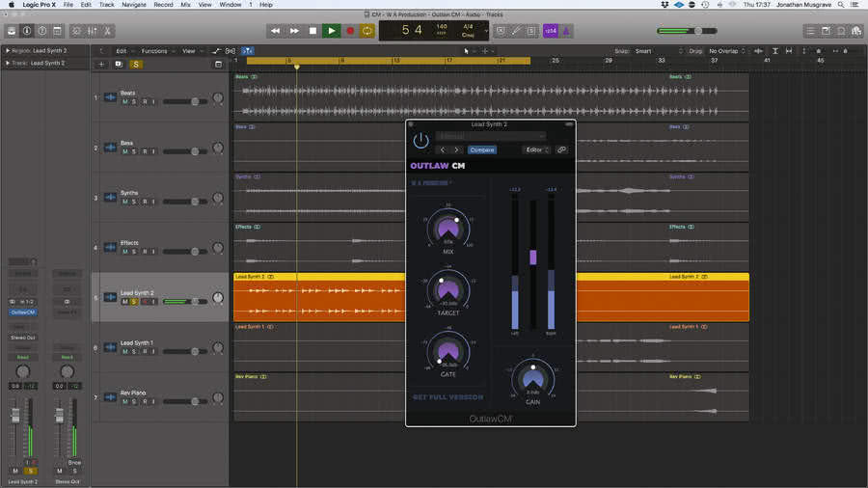Image resolution: width=868 pixels, height=488 pixels.
Task: Open the Track menu in menu bar
Action: pyautogui.click(x=106, y=5)
